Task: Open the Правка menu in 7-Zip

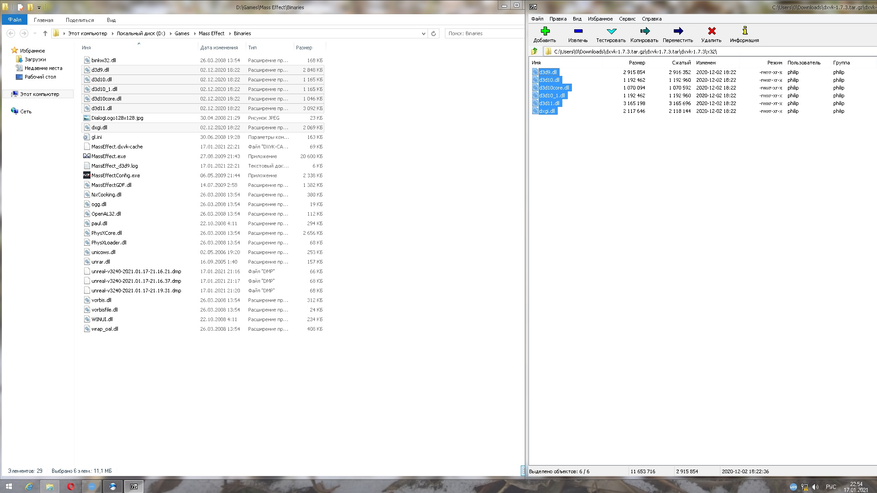Action: 558,18
